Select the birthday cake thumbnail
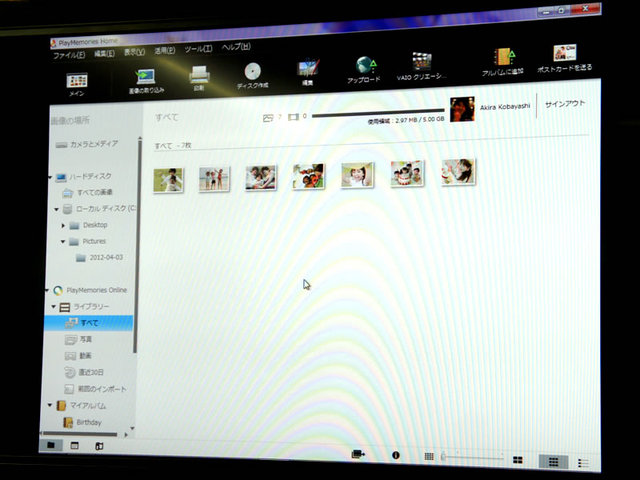640x480 pixels. 407,173
